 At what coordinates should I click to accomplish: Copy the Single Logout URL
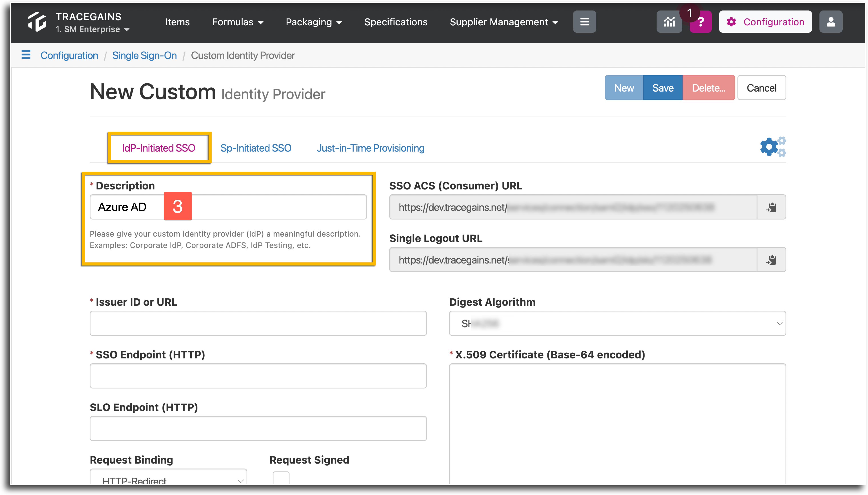tap(772, 260)
